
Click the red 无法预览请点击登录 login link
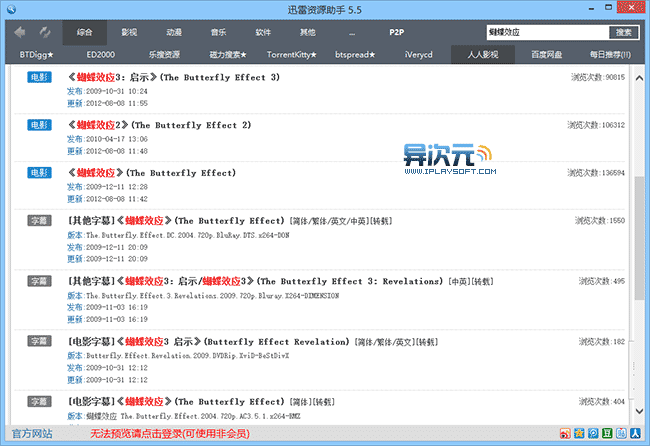[170, 434]
